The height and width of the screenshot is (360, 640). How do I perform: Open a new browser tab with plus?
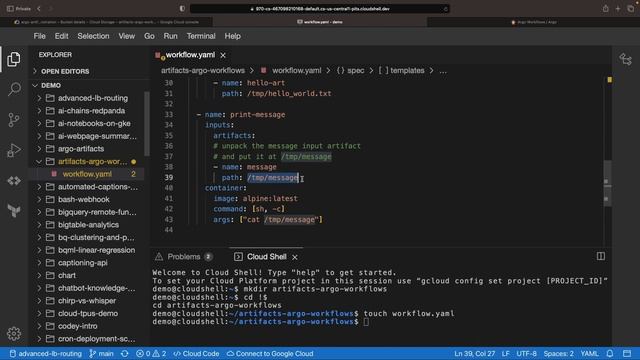pos(618,9)
